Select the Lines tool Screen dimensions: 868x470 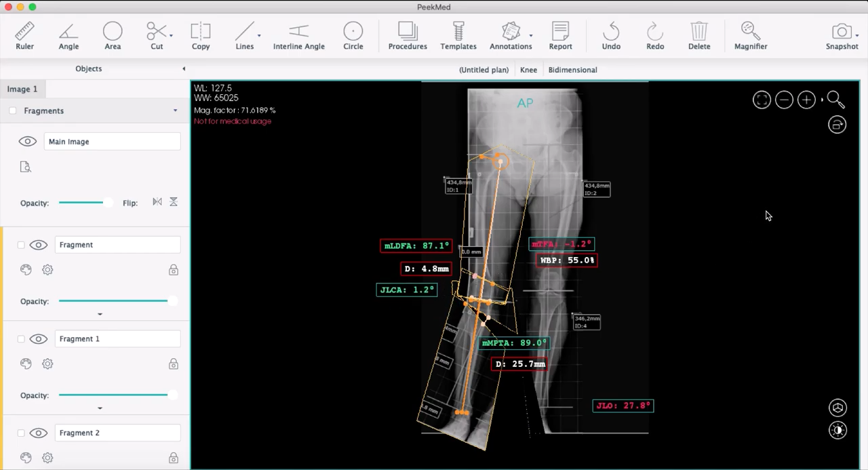coord(245,36)
